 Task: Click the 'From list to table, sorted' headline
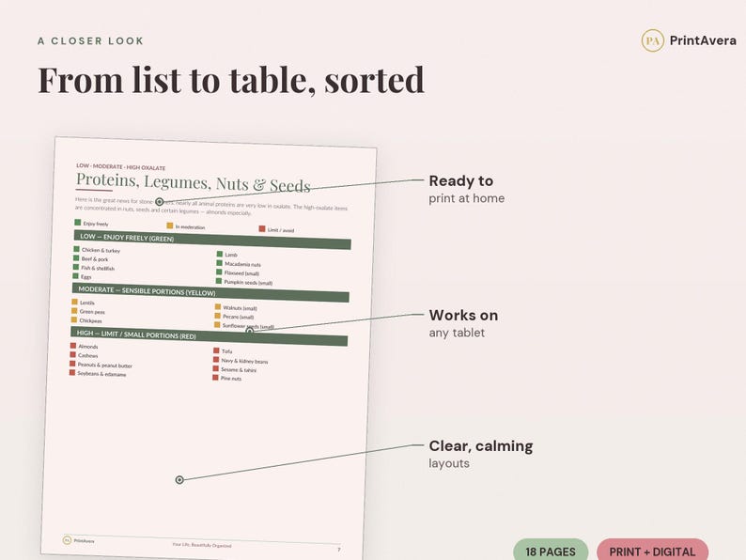click(231, 80)
